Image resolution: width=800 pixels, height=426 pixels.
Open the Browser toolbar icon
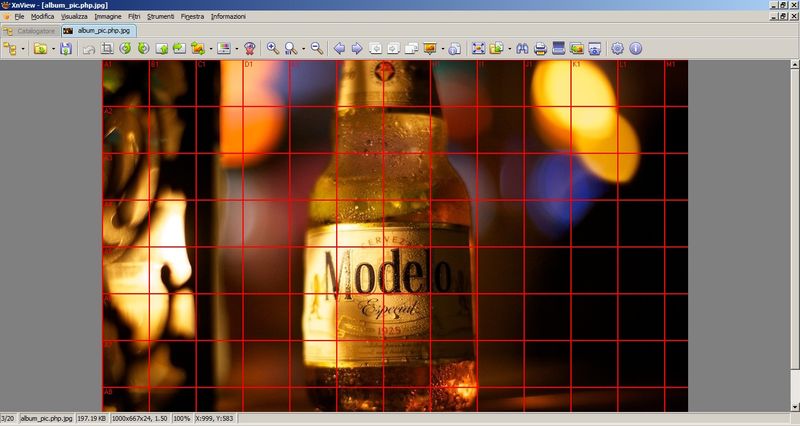click(10, 48)
